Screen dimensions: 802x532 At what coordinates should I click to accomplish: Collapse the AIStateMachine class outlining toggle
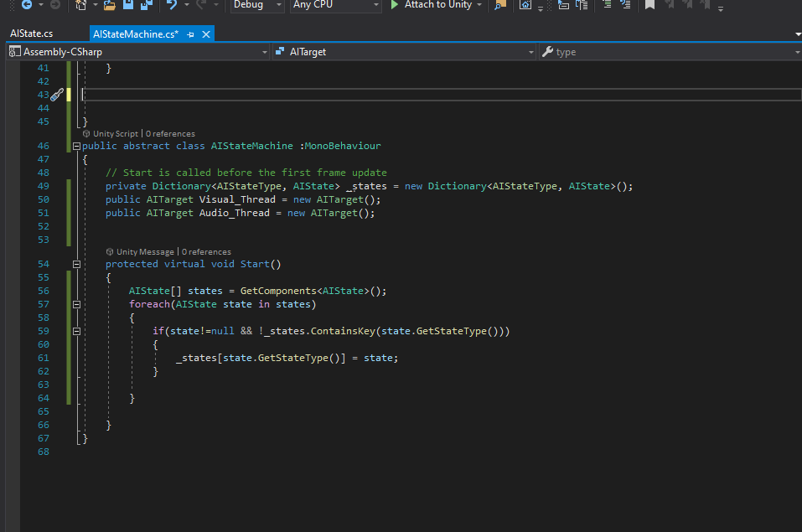(x=76, y=146)
